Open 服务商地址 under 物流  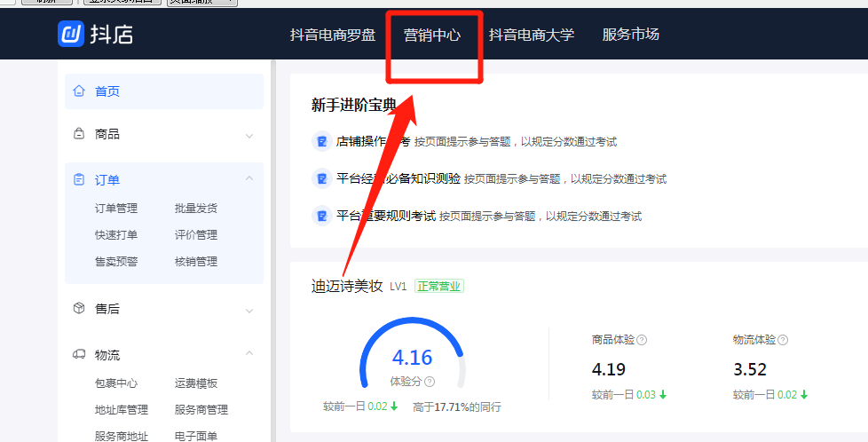[122, 436]
